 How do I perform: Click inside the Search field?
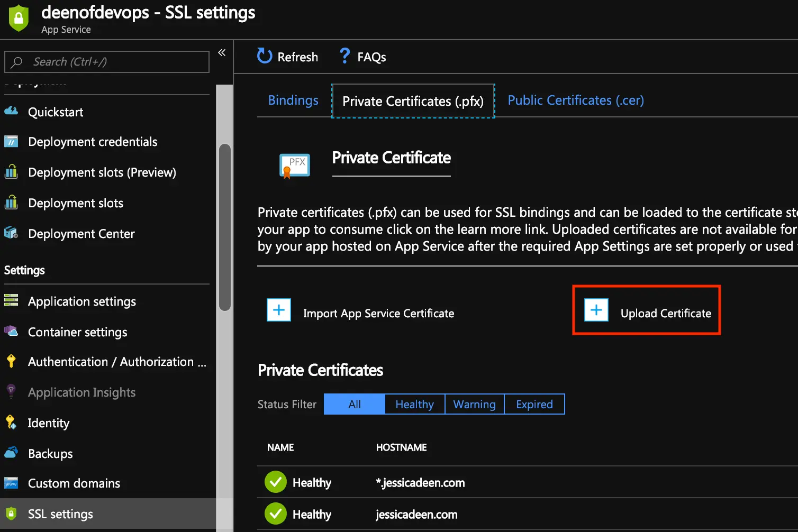[x=106, y=61]
